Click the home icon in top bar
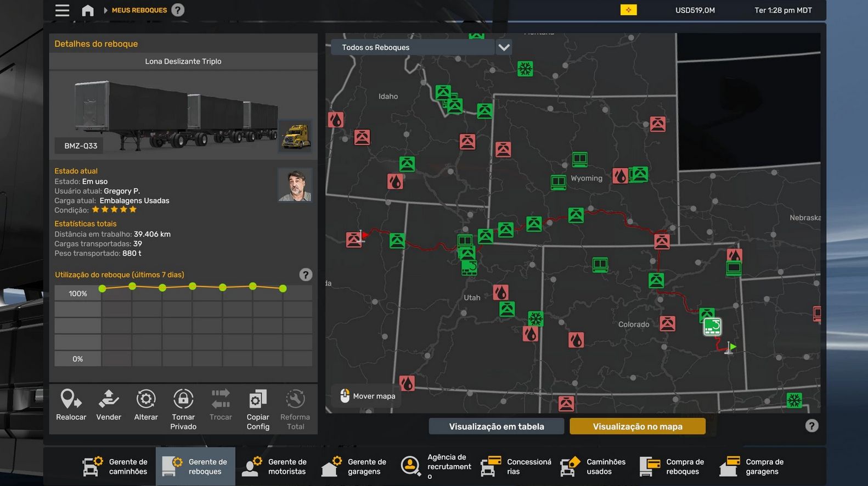 (88, 10)
